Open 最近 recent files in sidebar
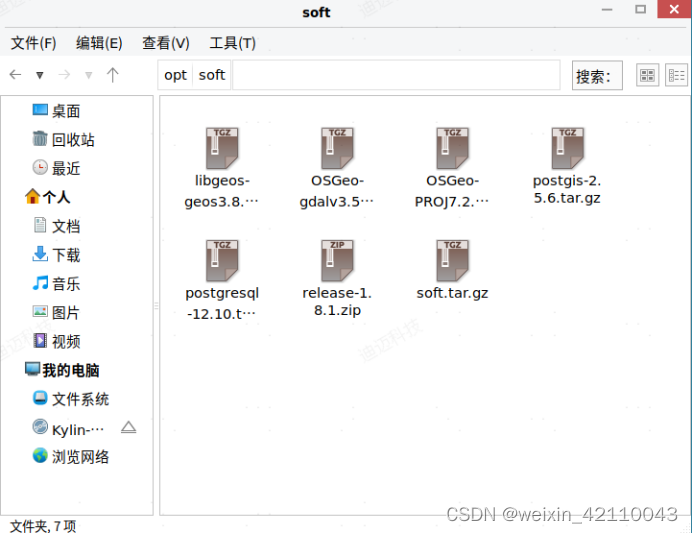The width and height of the screenshot is (693, 533). (56, 168)
